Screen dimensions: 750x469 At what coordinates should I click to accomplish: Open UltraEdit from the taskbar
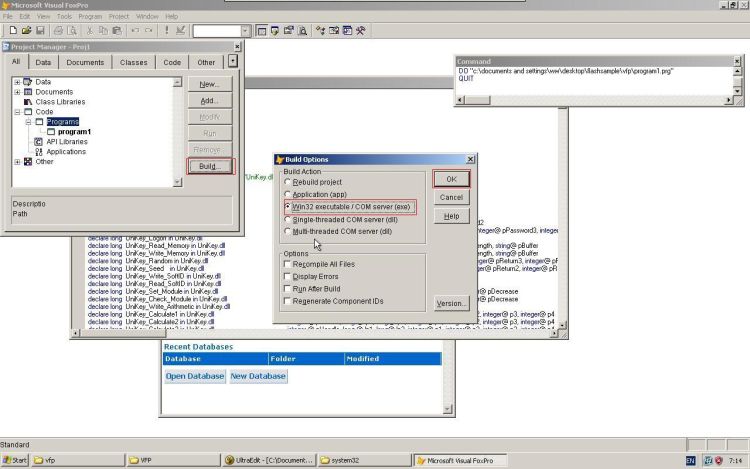click(x=269, y=460)
